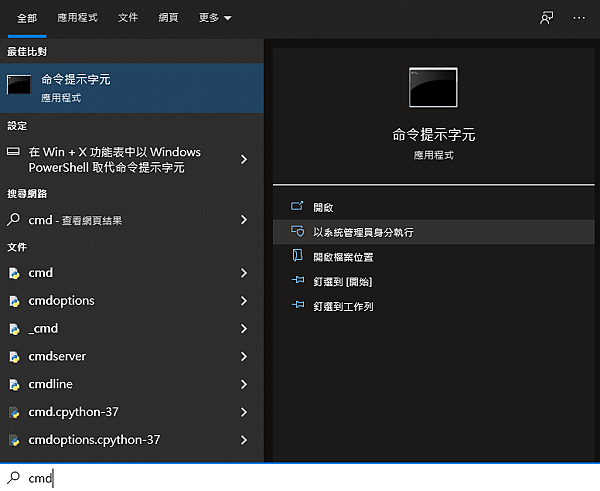Choose 釘選到工作列

pos(434,306)
